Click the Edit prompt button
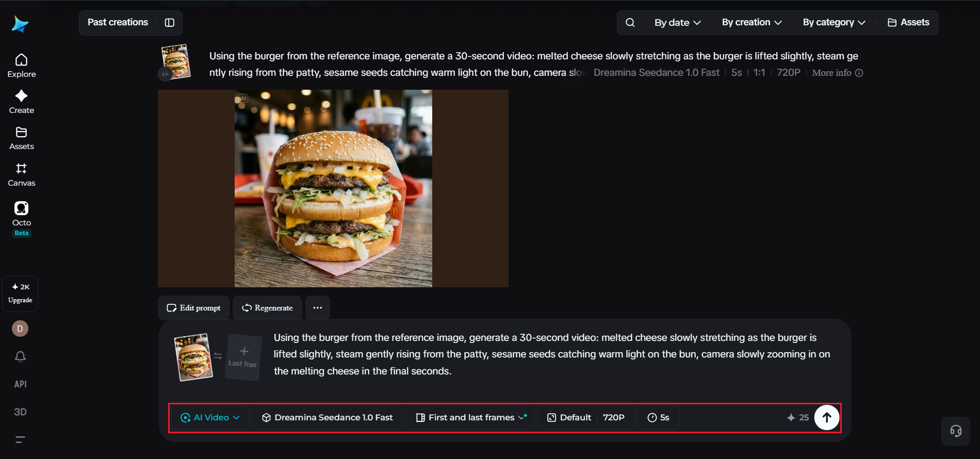Screen dimensions: 980x459 [x=193, y=308]
